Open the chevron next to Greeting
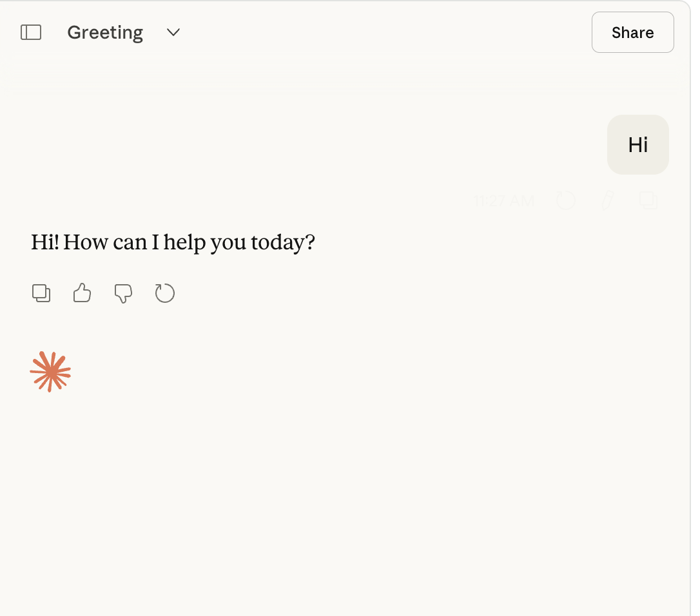The image size is (700, 616). (x=173, y=32)
